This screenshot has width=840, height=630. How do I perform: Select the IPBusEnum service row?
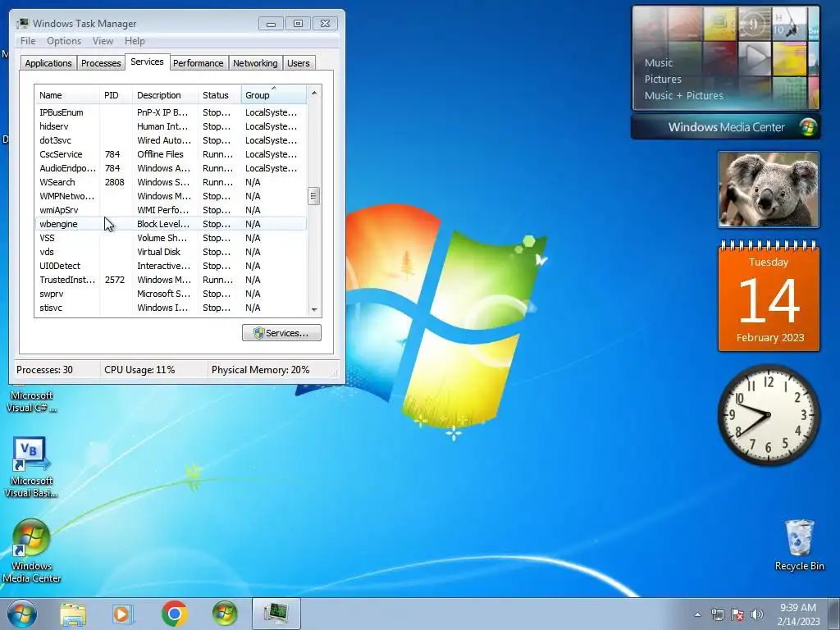(171, 112)
